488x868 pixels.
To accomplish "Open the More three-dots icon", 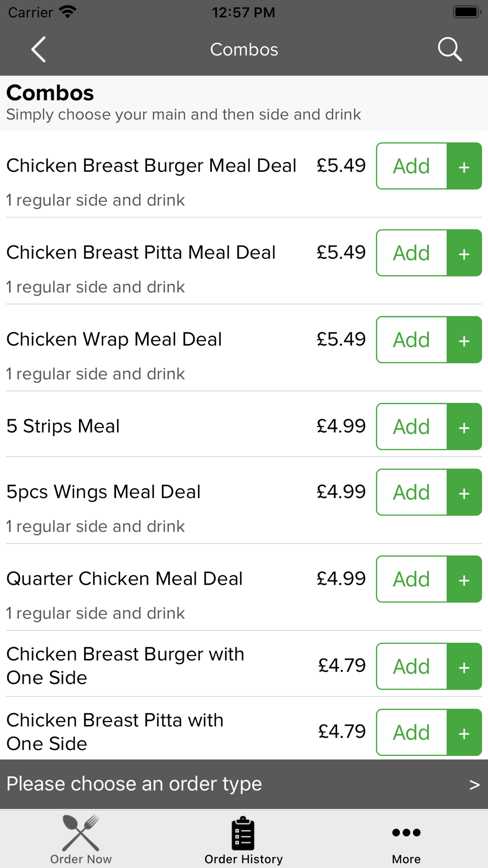I will point(406,832).
